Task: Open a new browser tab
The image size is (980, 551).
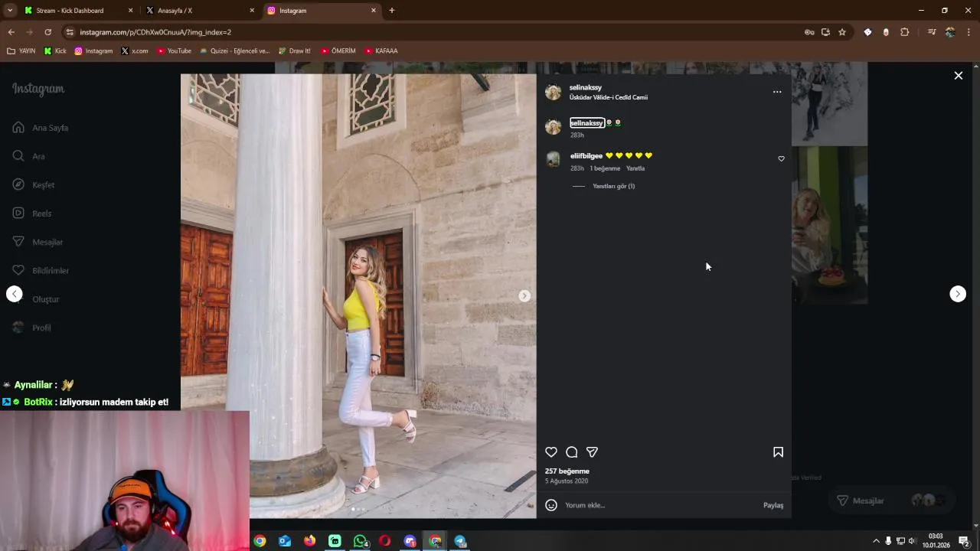Action: [392, 11]
